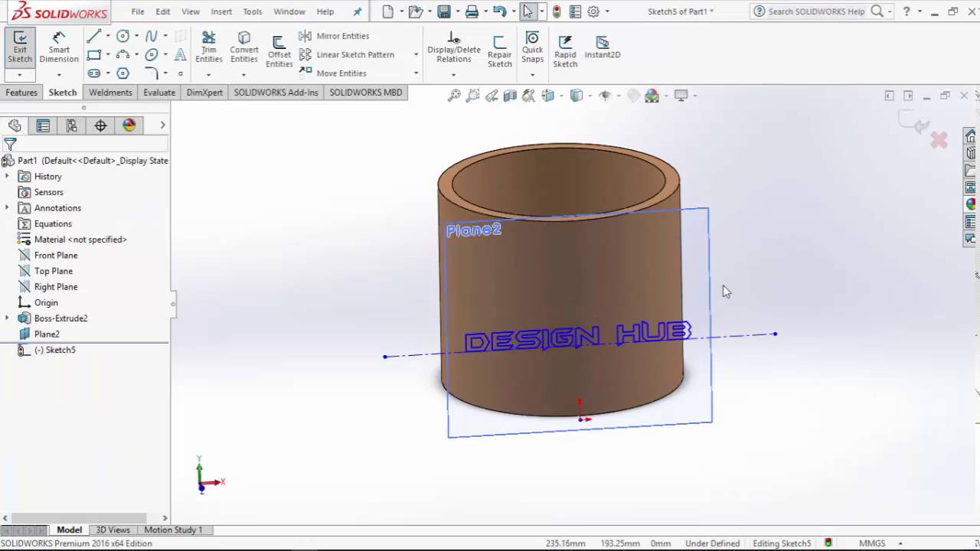Open dropdown below Exit Sketch

point(20,74)
